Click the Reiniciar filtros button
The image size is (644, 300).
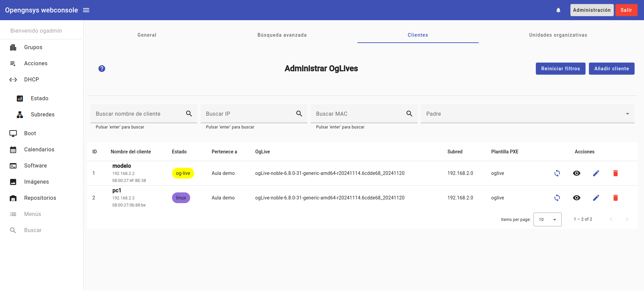(560, 69)
